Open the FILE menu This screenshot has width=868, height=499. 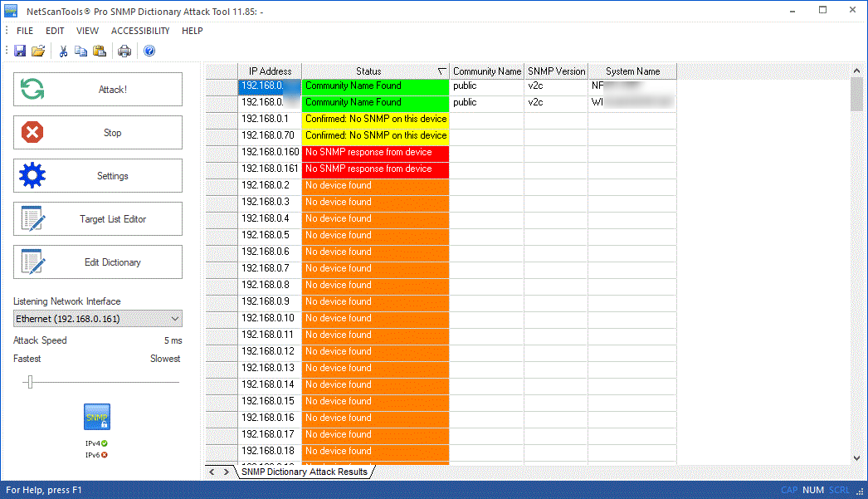25,31
